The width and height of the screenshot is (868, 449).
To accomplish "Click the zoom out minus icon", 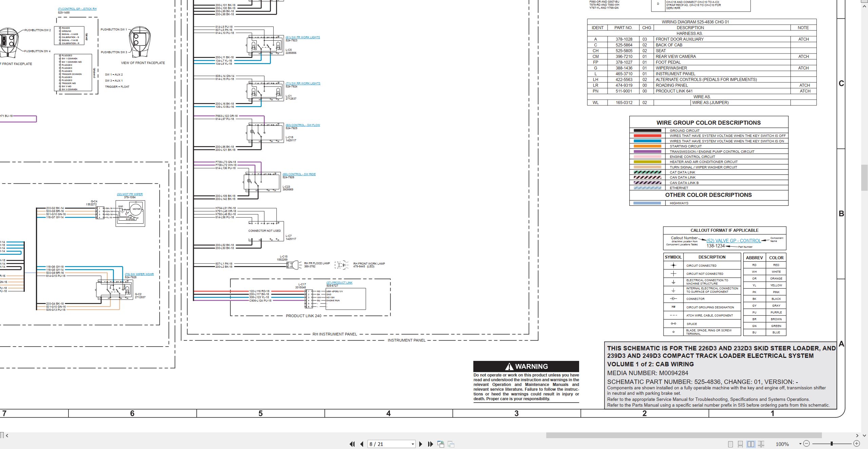I will pos(807,444).
